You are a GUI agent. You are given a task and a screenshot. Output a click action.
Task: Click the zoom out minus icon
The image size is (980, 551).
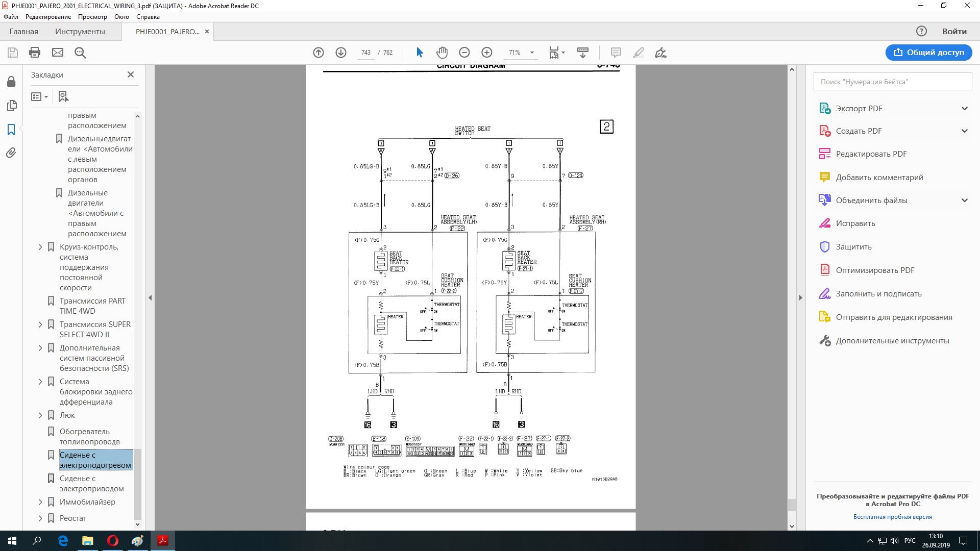point(464,53)
